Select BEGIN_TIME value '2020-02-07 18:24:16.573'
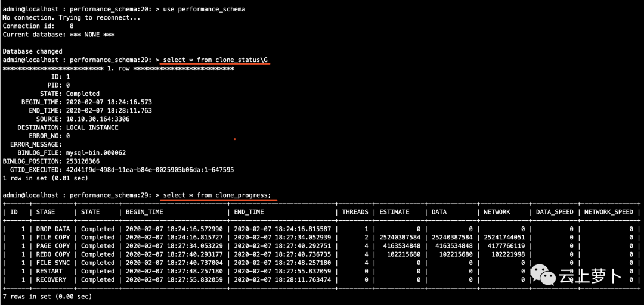The image size is (644, 305). click(109, 102)
